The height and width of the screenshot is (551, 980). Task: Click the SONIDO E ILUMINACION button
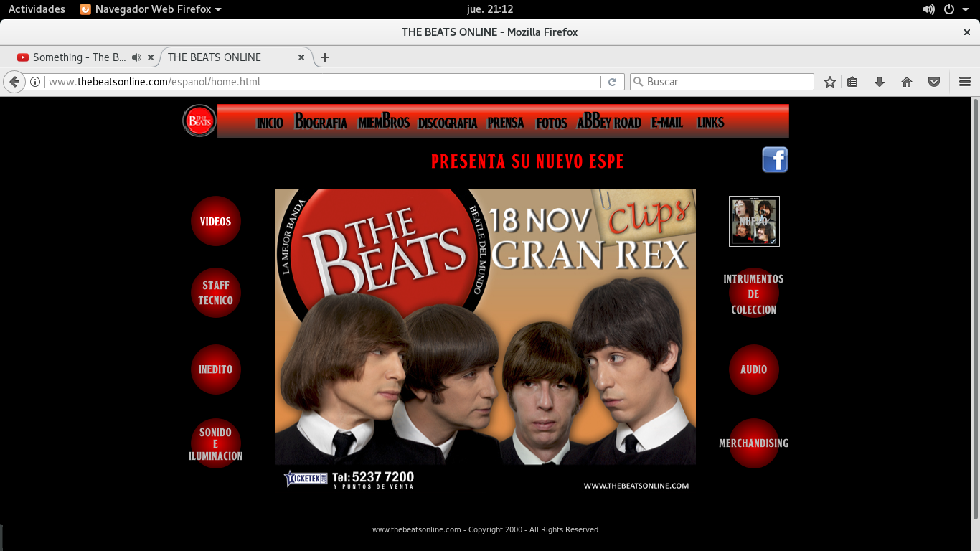pyautogui.click(x=216, y=443)
